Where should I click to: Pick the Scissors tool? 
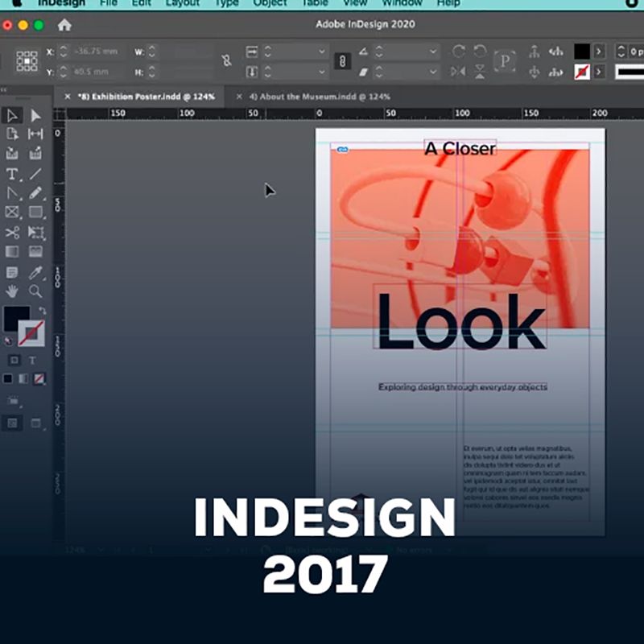(x=12, y=233)
